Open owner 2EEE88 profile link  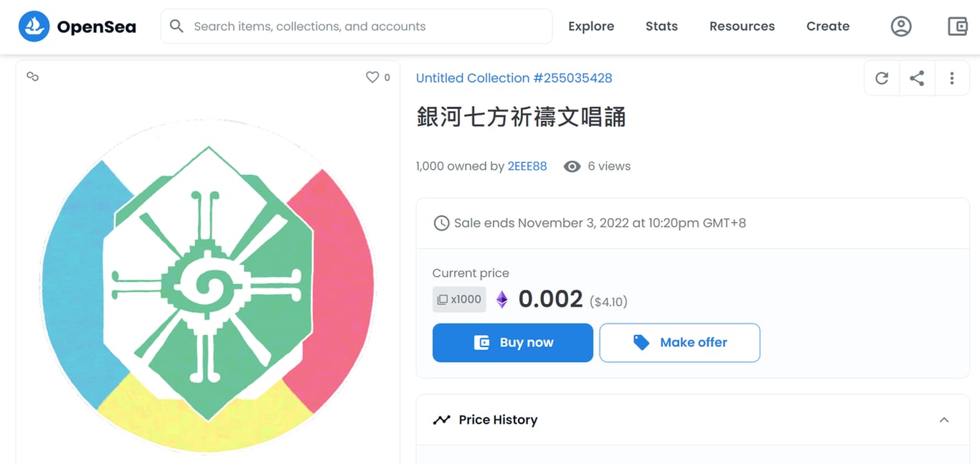(527, 166)
